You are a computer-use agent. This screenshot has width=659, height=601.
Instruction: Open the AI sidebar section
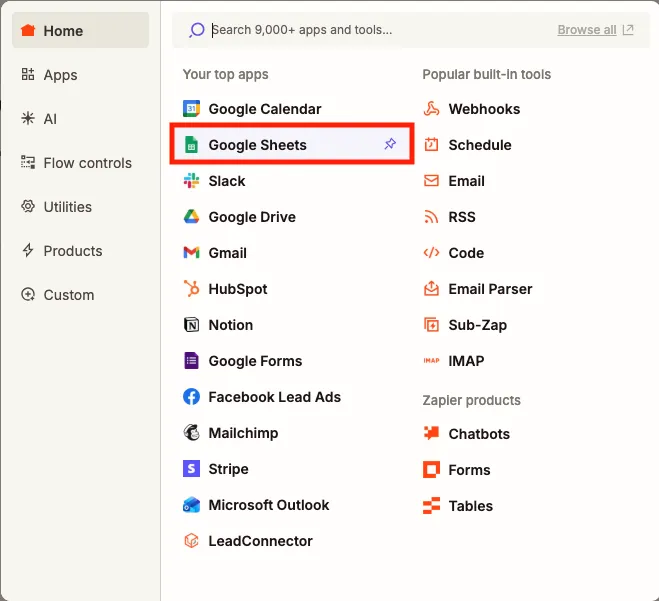80,119
